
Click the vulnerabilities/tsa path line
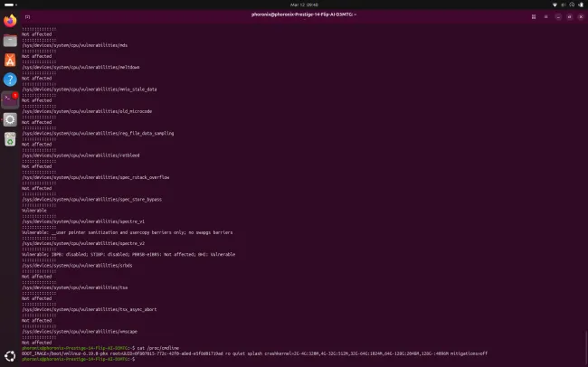[x=74, y=287]
